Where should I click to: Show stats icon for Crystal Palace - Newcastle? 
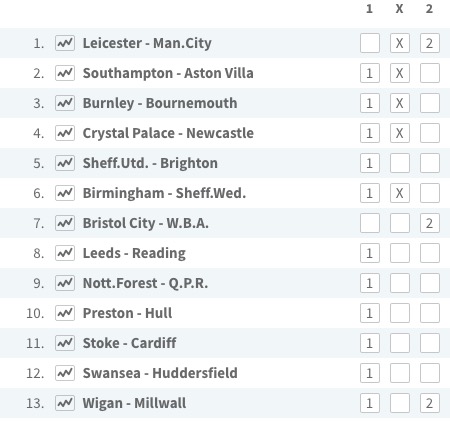pos(65,133)
